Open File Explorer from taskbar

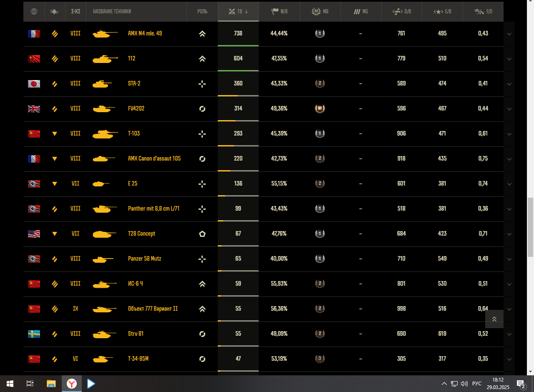(x=51, y=384)
